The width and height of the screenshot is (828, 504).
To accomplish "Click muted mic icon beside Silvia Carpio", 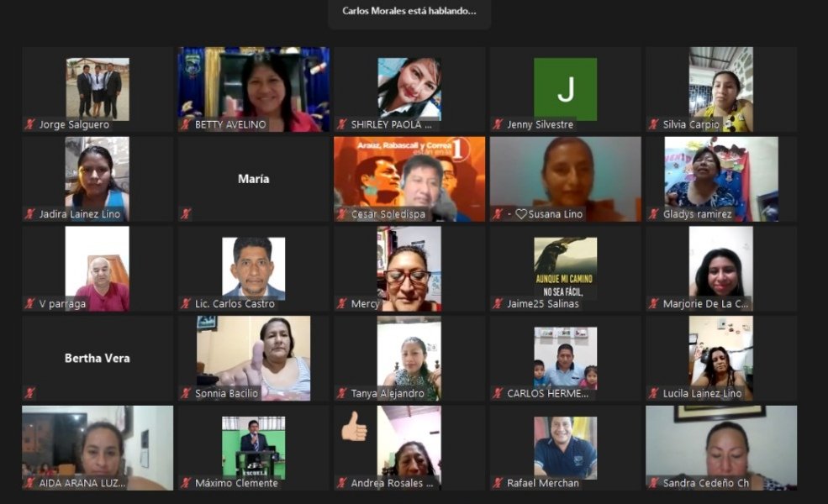I will [x=653, y=124].
